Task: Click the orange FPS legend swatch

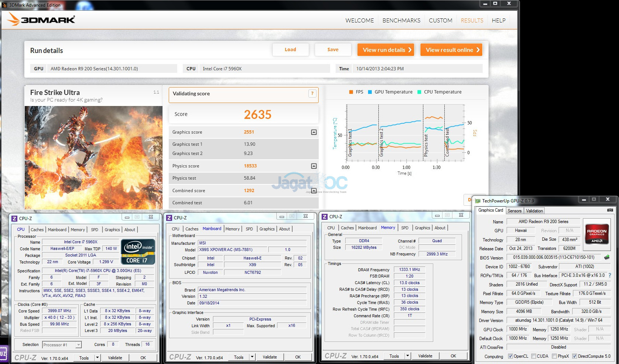Action: pyautogui.click(x=351, y=92)
